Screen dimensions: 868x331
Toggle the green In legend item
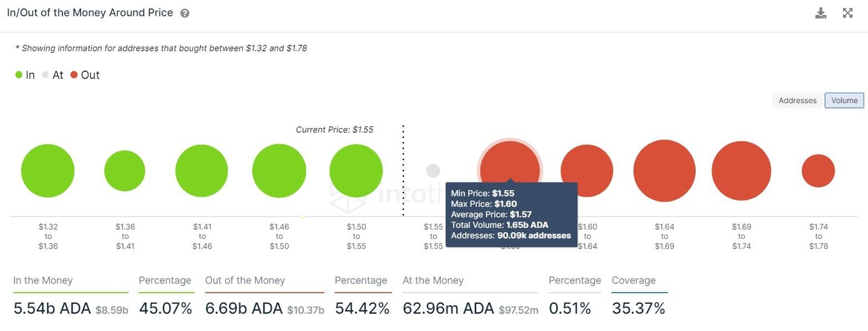tap(25, 75)
